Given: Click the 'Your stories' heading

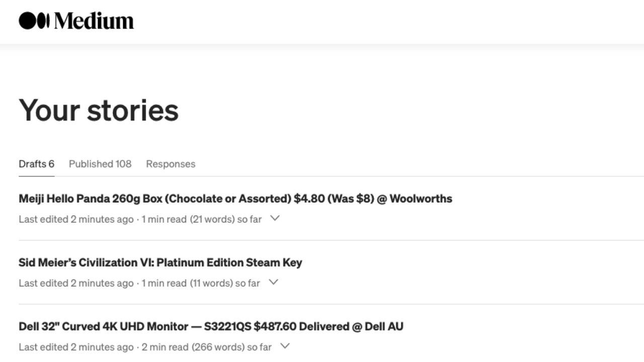Looking at the screenshot, I should [x=99, y=110].
